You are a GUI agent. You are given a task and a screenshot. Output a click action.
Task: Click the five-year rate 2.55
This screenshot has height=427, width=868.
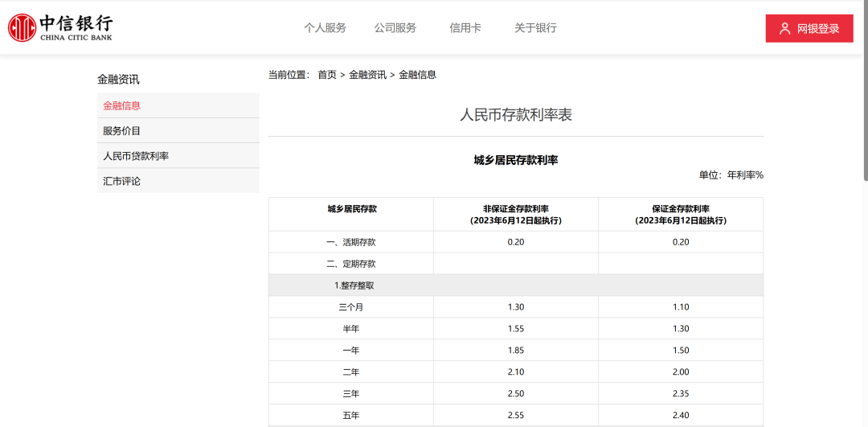pyautogui.click(x=516, y=415)
